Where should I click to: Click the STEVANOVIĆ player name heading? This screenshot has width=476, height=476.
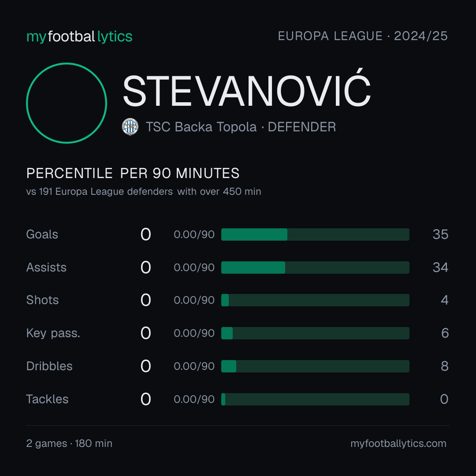click(x=247, y=89)
